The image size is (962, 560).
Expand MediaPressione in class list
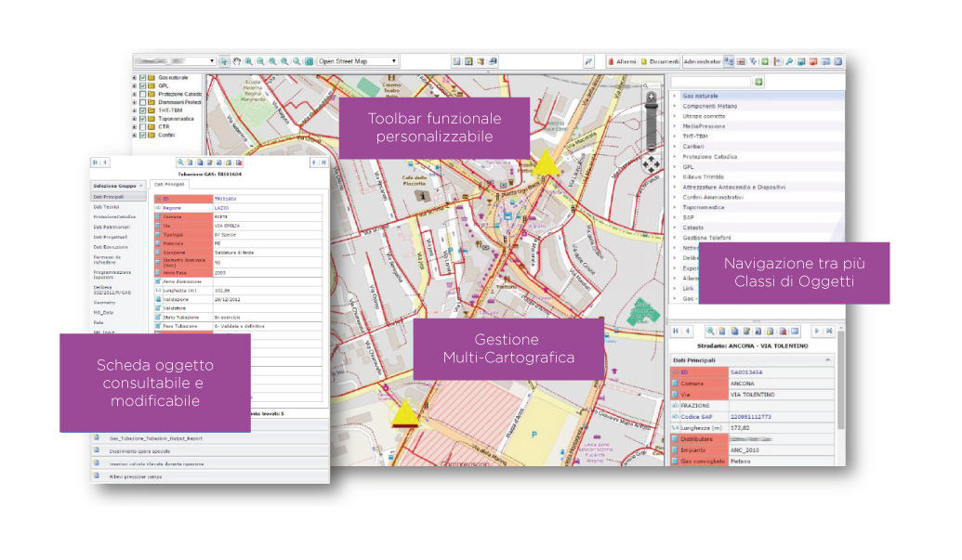tap(675, 126)
